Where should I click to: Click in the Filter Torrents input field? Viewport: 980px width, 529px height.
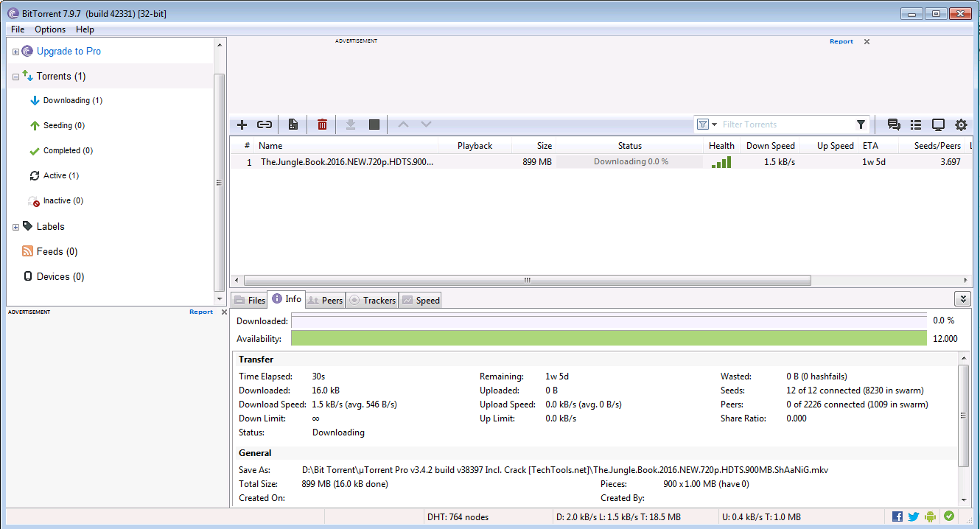pos(785,125)
